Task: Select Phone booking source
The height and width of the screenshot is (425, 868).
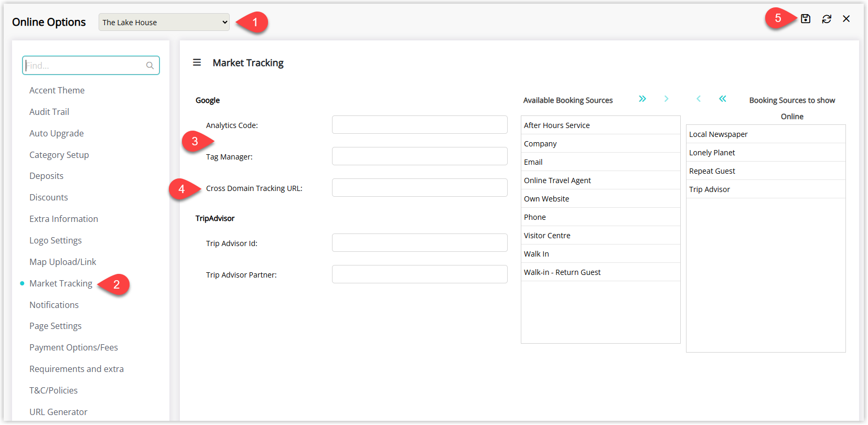Action: 601,217
